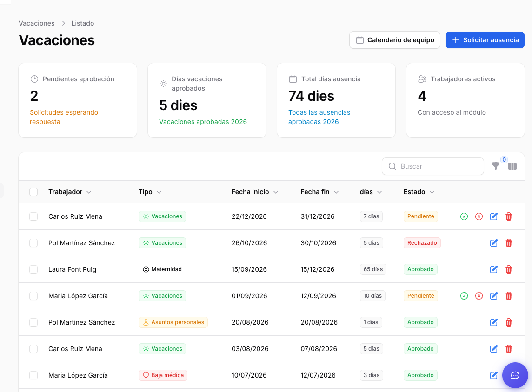Focus the Buscar search field
The width and height of the screenshot is (532, 392).
coord(432,166)
